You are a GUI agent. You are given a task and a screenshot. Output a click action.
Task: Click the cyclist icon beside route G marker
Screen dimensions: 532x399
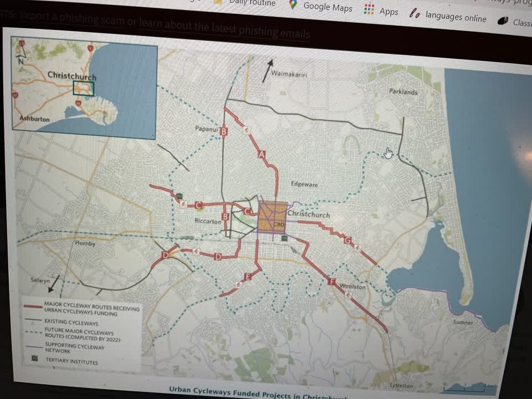357,248
